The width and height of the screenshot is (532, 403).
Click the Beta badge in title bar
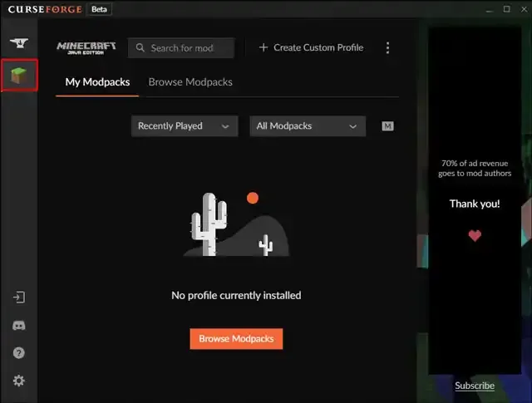point(99,9)
